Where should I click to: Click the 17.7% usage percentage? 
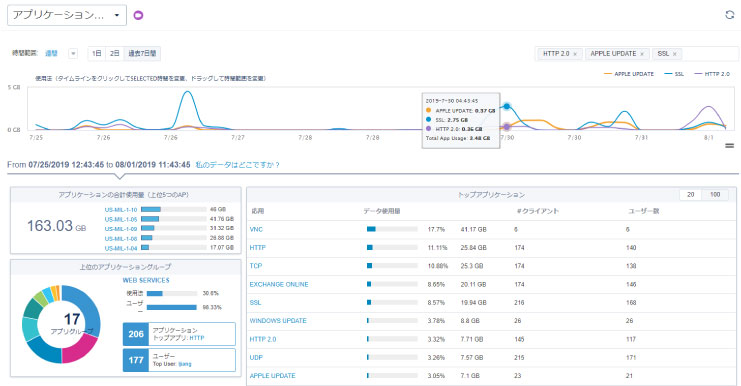pyautogui.click(x=436, y=229)
